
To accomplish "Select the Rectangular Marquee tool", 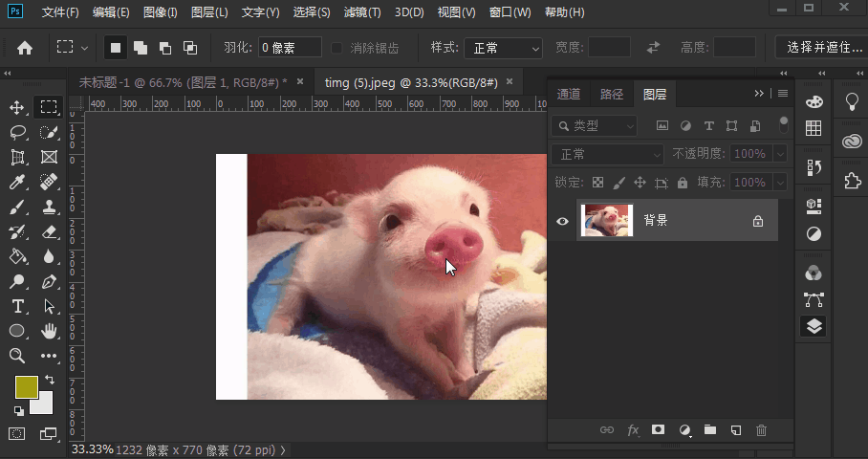I will (49, 107).
